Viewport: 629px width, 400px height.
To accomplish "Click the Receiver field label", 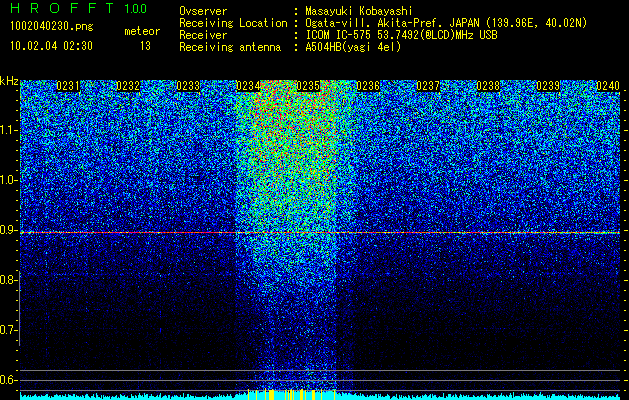I will pos(203,35).
